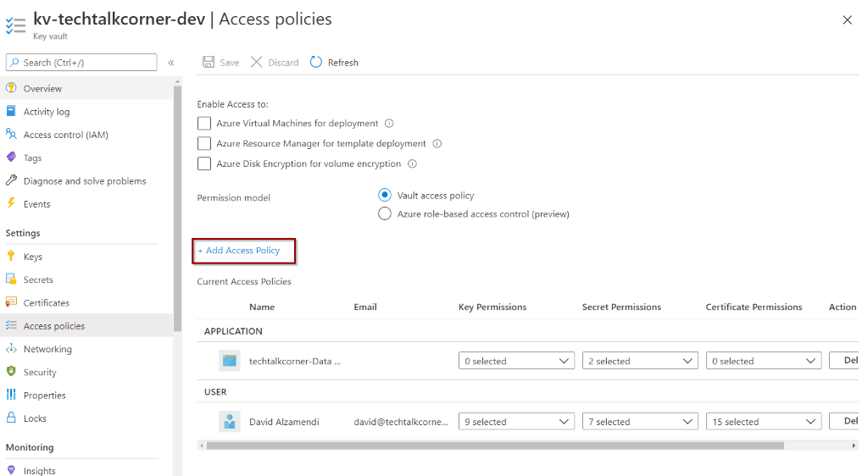Viewport: 868px width, 476px height.
Task: Close the Access policies blade
Action: click(847, 19)
